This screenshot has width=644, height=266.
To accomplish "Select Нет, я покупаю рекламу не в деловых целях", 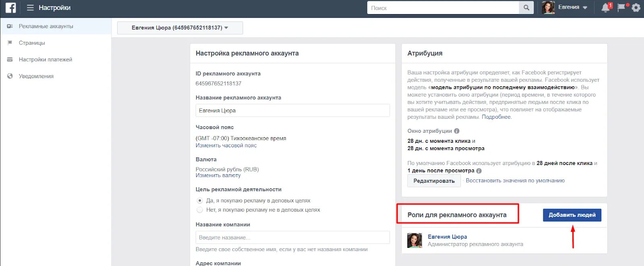I will tap(200, 210).
